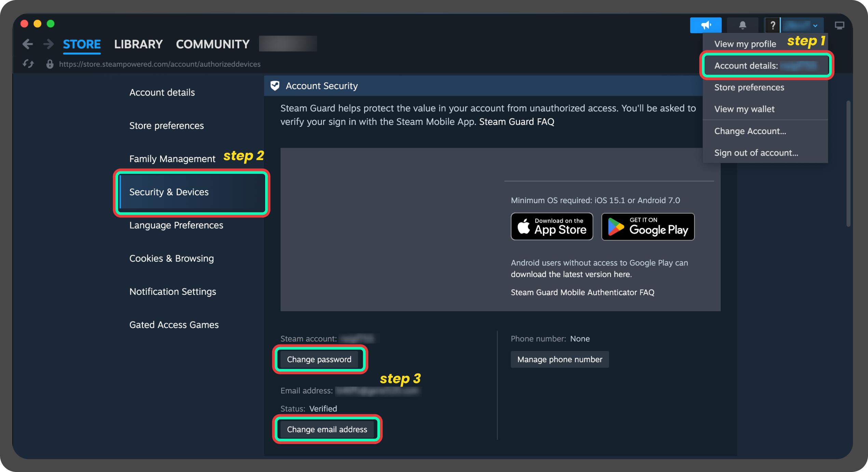Reload the page with refresh icon
The image size is (868, 472).
tap(28, 64)
